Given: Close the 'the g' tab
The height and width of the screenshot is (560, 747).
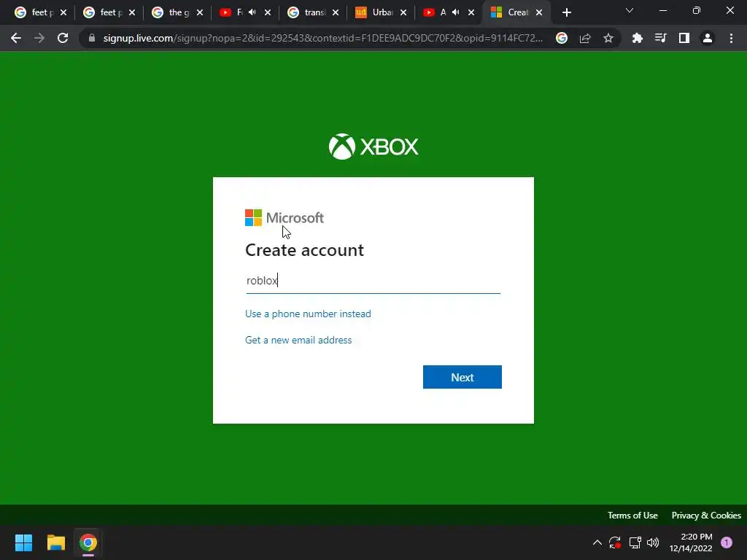Looking at the screenshot, I should tap(200, 12).
